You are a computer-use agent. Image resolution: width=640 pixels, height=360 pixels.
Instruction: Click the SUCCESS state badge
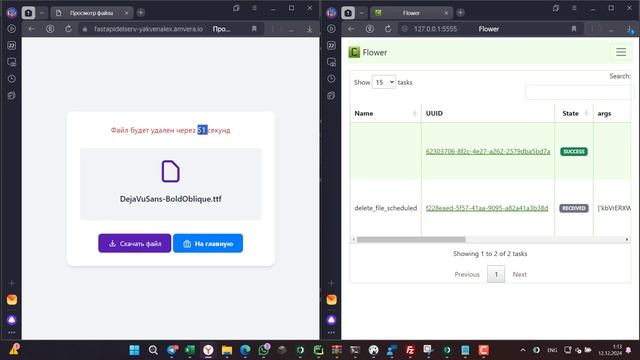pyautogui.click(x=573, y=151)
